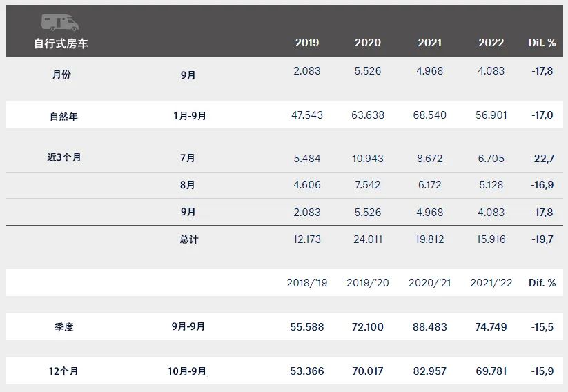Click the 12个月 row label
The image size is (568, 392).
63,371
